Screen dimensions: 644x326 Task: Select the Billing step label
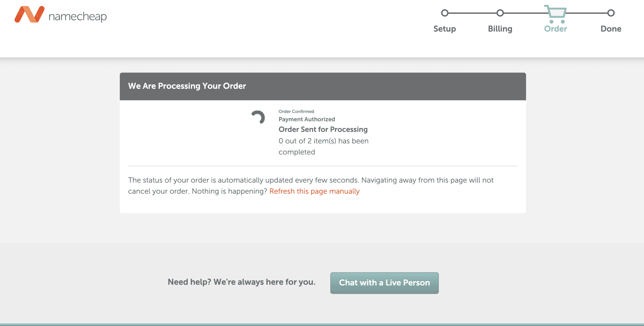tap(500, 29)
